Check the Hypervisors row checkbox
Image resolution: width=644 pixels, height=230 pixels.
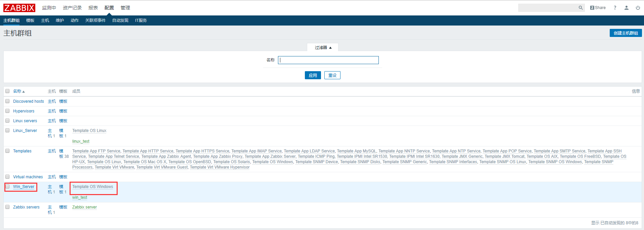7,111
